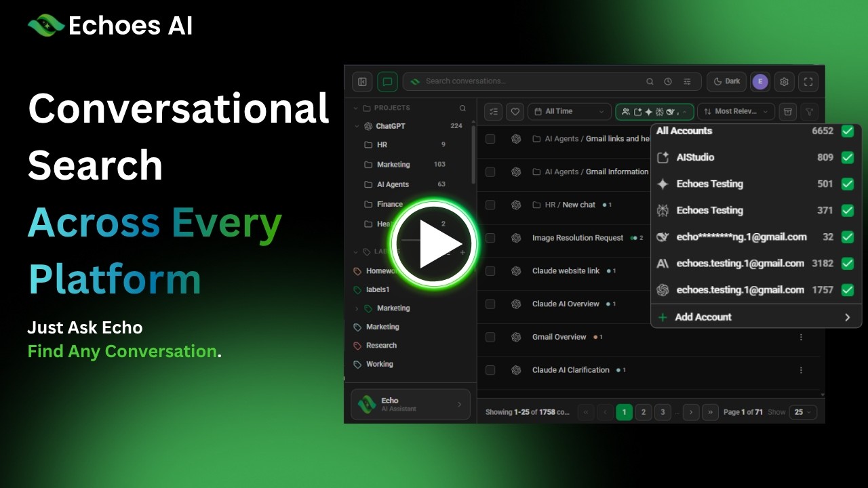Go to page 2
868x488 pixels.
point(644,411)
